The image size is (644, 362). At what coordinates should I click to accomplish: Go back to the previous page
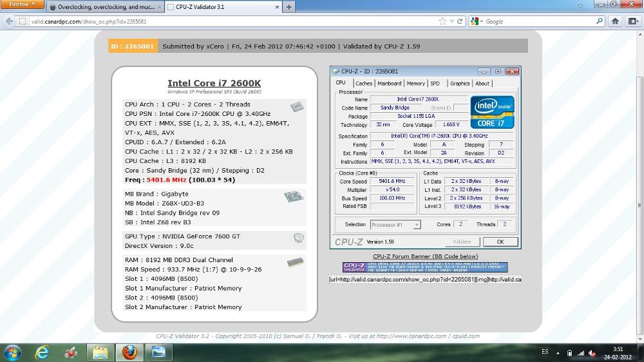(9, 21)
